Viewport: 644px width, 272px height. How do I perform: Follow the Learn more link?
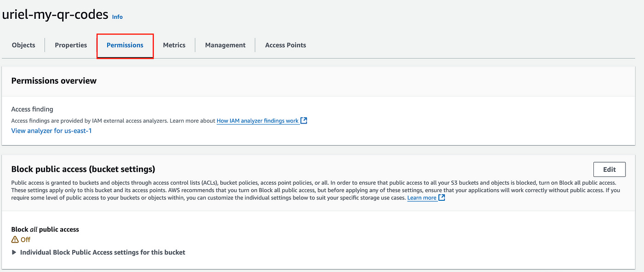click(x=422, y=198)
